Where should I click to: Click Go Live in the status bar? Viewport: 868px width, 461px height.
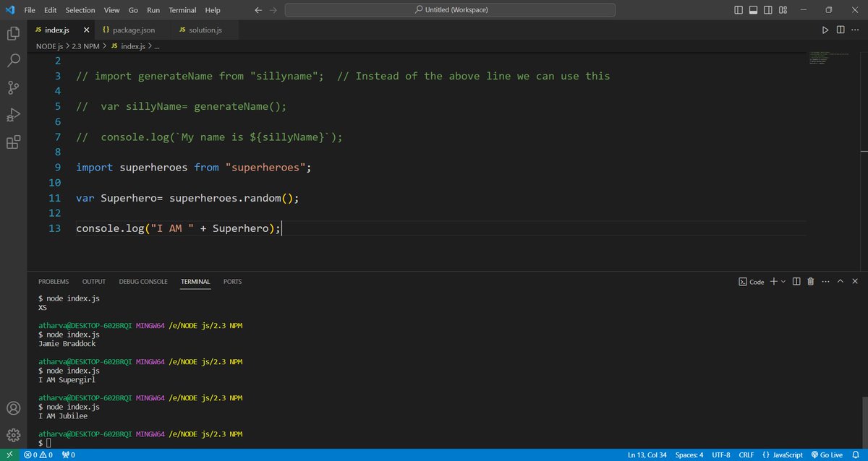(830, 454)
